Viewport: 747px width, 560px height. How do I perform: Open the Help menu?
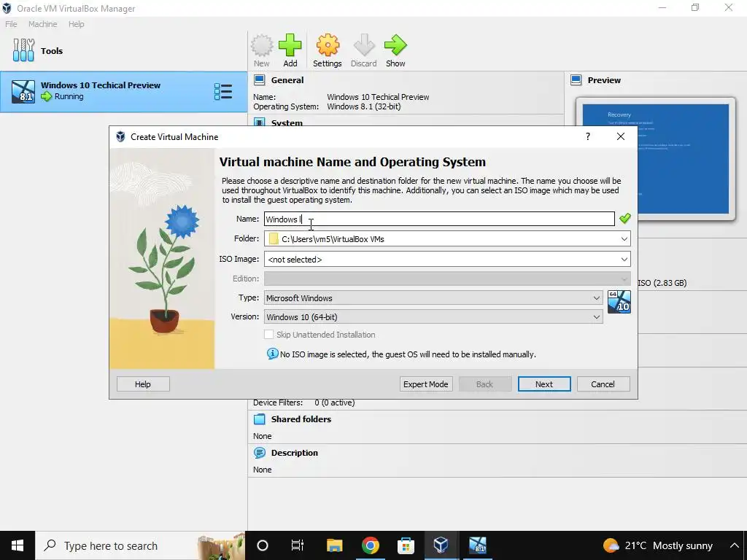coord(76,24)
